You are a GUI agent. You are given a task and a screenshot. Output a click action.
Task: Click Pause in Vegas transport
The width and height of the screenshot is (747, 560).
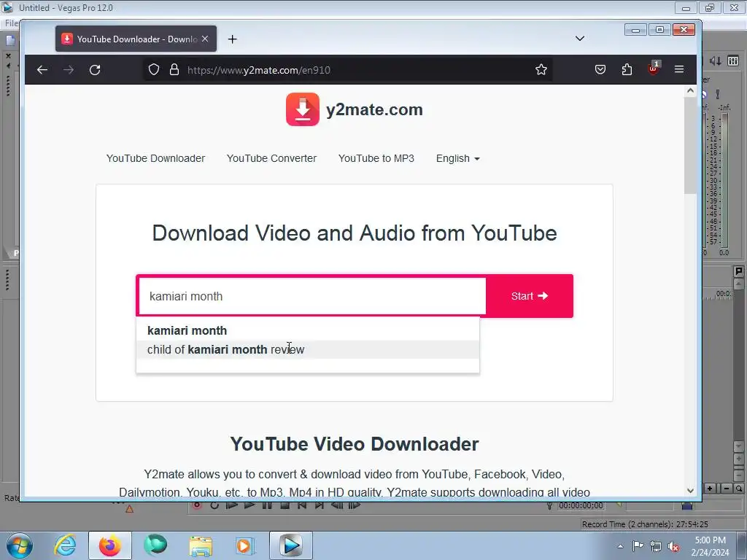(267, 505)
